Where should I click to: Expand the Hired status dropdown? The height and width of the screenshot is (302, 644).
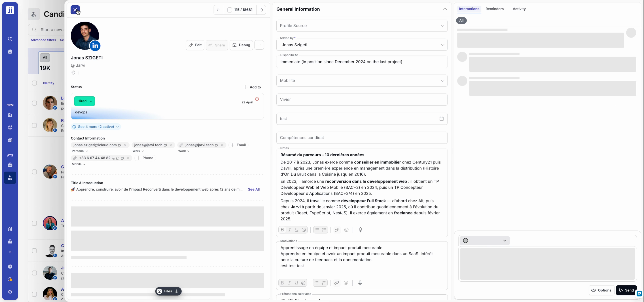pyautogui.click(x=85, y=101)
